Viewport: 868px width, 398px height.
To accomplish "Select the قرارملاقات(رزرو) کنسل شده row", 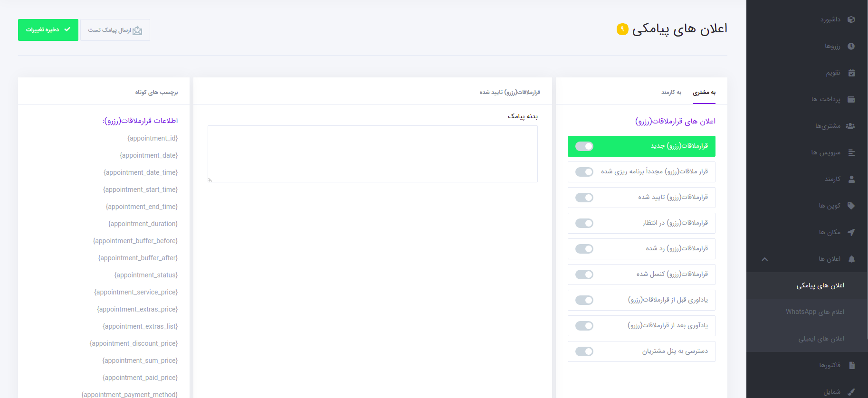I will click(641, 275).
